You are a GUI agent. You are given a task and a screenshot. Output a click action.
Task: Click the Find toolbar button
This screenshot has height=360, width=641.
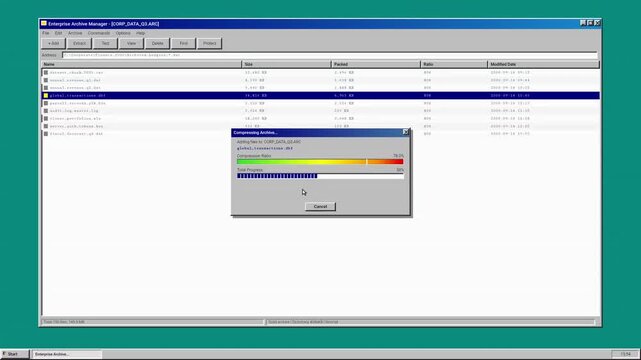pos(184,43)
